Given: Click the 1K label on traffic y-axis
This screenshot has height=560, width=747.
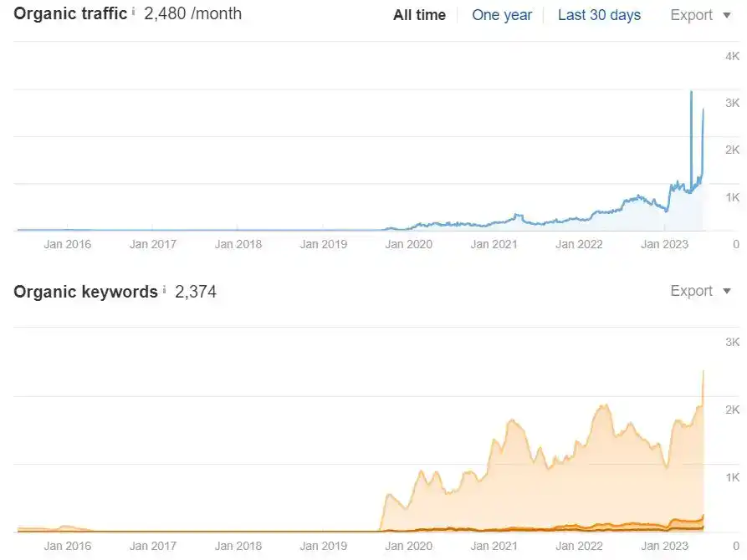Looking at the screenshot, I should [732, 197].
